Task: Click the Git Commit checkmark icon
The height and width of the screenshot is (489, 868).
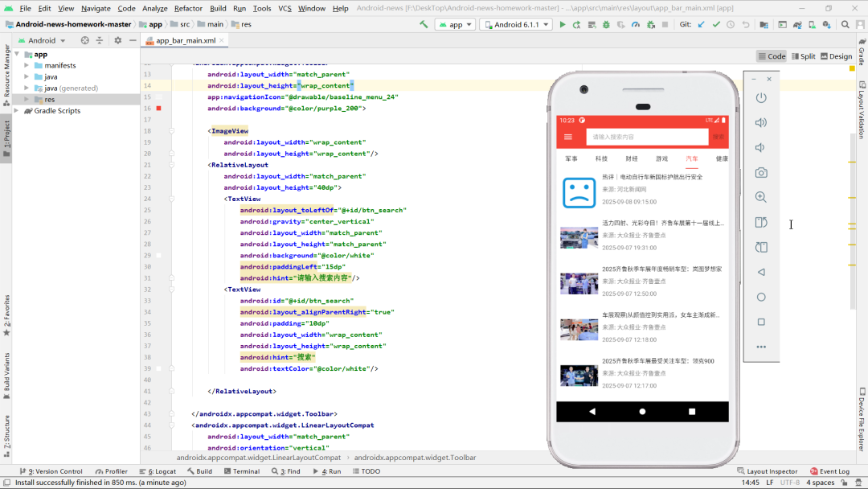Action: click(716, 24)
